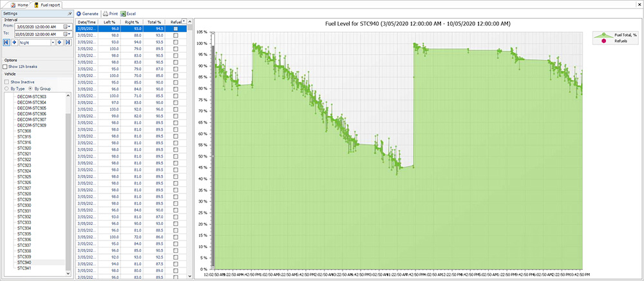Screen dimensions: 644x281
Task: Select vehicle STC926 in the list
Action: coord(24,182)
